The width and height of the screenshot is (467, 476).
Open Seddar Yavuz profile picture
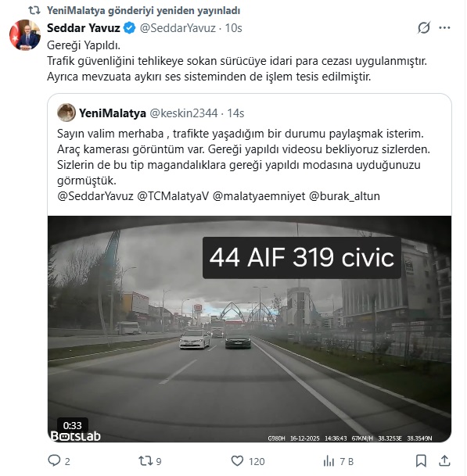(25, 35)
